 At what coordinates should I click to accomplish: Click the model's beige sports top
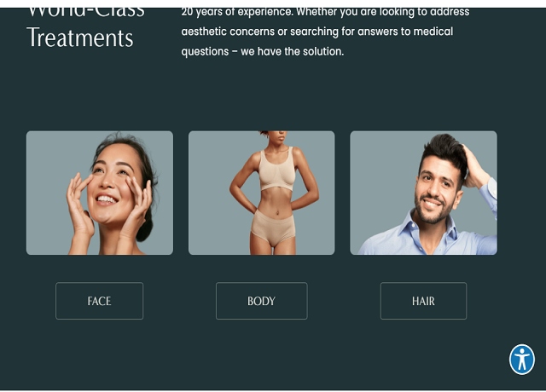pos(276,170)
